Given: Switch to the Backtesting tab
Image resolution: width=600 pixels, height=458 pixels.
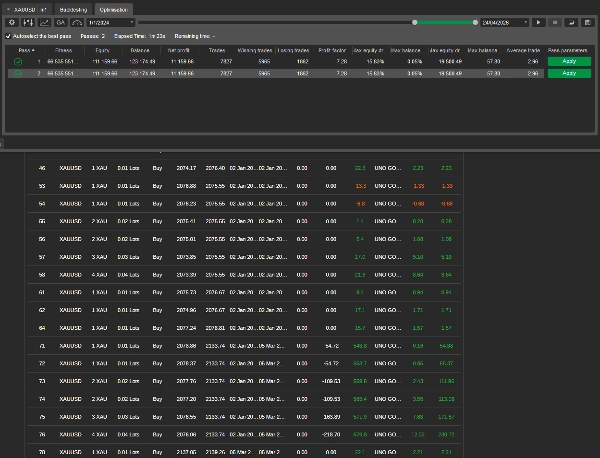Looking at the screenshot, I should pyautogui.click(x=72, y=8).
